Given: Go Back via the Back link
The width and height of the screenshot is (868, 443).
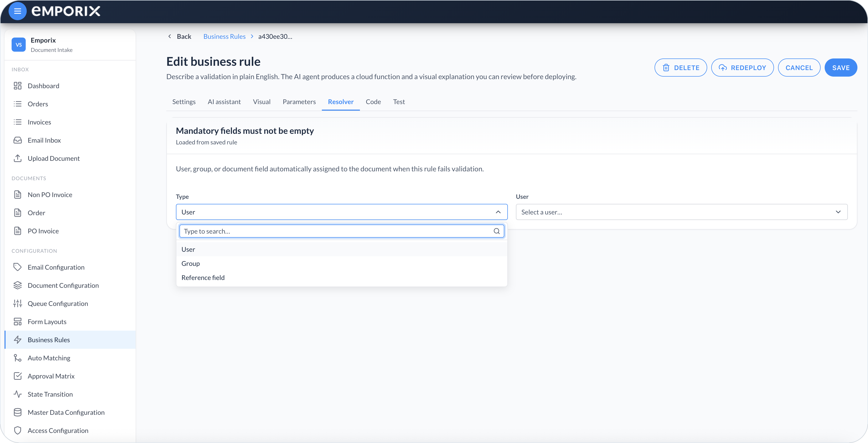Looking at the screenshot, I should click(x=180, y=36).
